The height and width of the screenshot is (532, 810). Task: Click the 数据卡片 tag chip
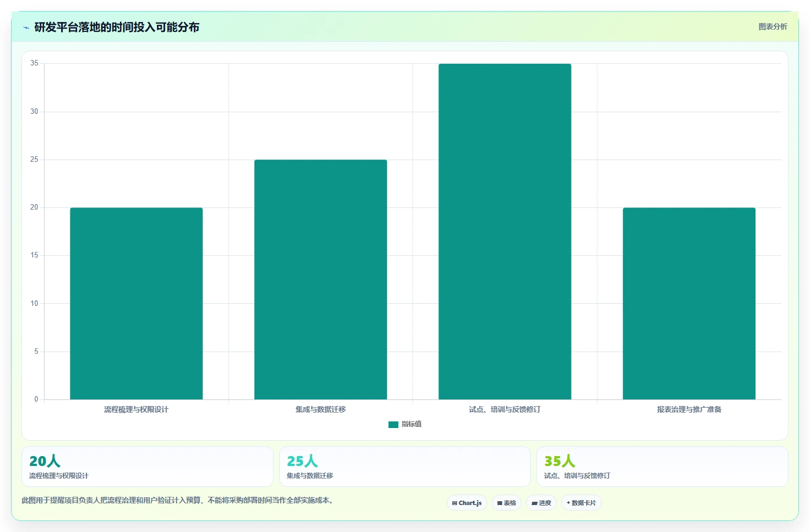[x=581, y=503]
